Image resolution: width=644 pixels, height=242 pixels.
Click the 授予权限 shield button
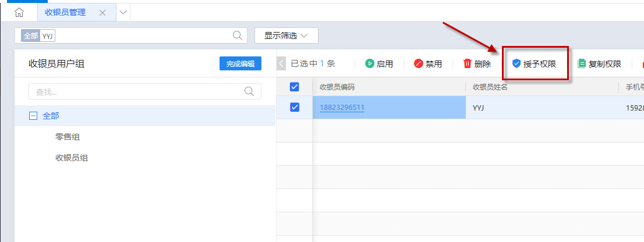(x=533, y=64)
